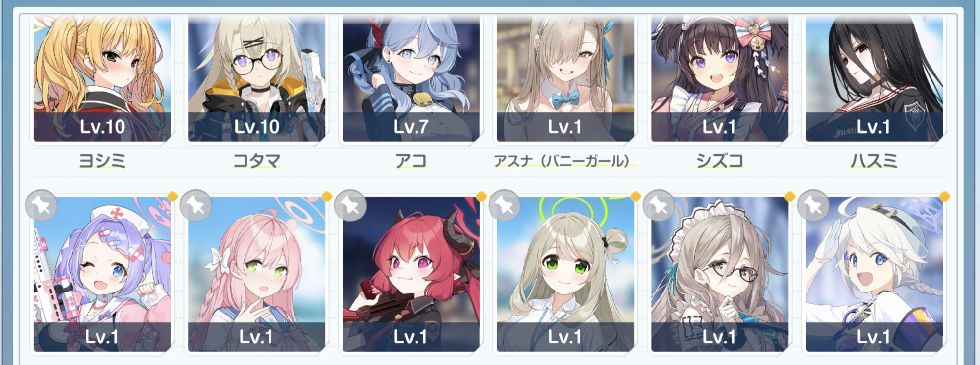
Task: Toggle pin on pink-haired girl card
Action: [196, 206]
